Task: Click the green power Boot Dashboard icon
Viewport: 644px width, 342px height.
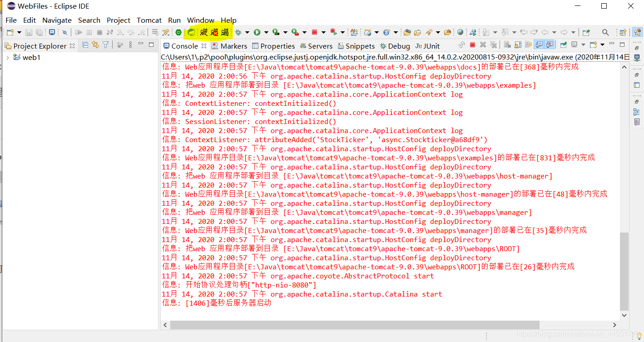Action: 178,32
